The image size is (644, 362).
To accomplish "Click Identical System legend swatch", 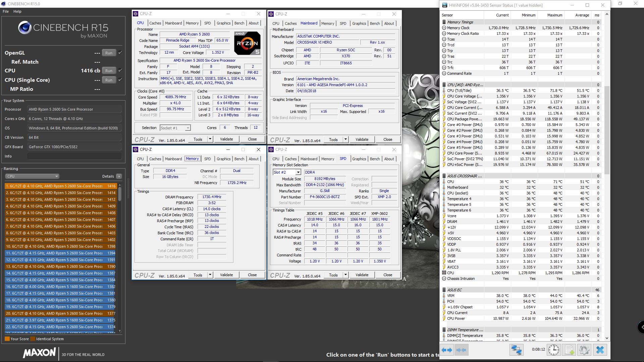I will [x=33, y=339].
